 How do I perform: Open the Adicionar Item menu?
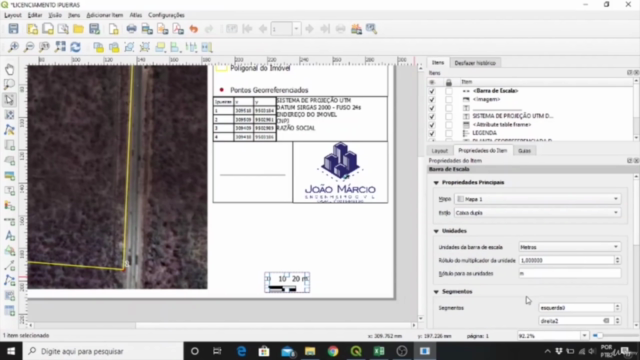click(x=104, y=15)
